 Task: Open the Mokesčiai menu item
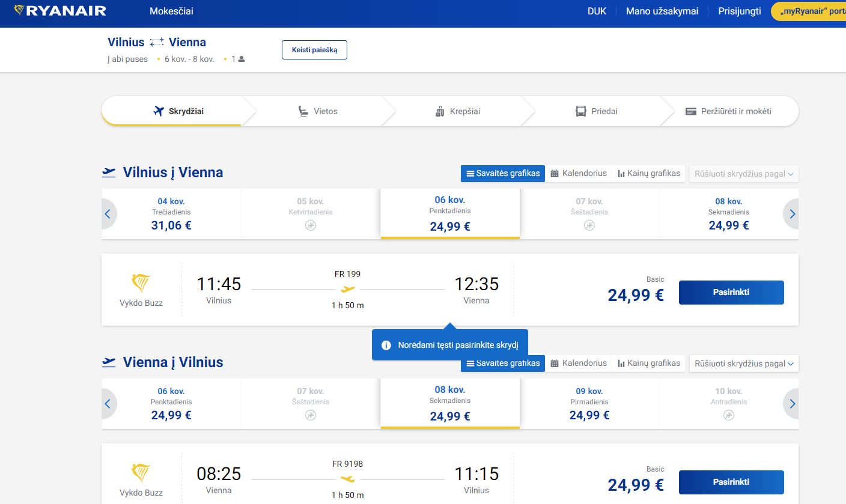[171, 11]
